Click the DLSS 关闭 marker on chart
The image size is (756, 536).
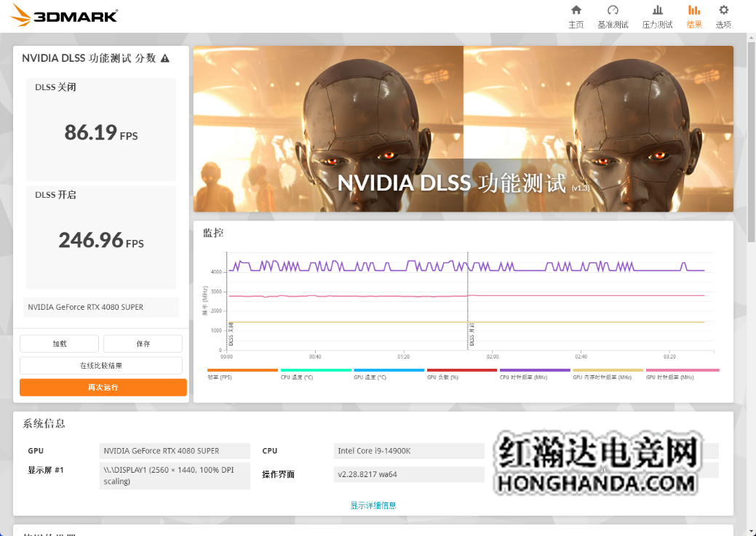[x=231, y=334]
